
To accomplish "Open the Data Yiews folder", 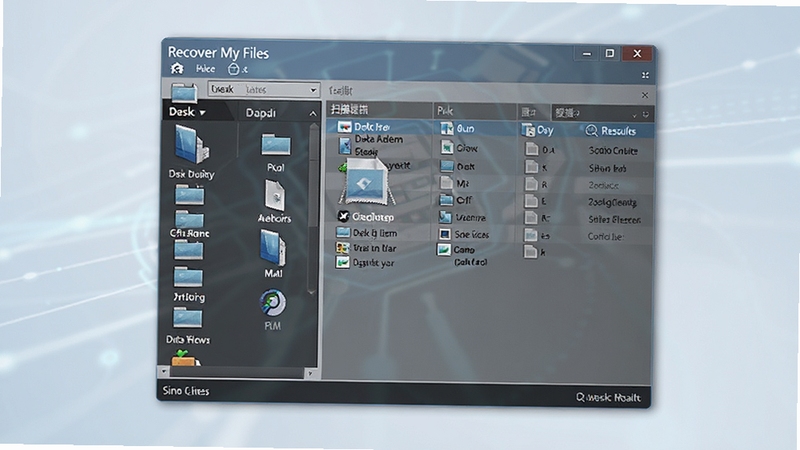I will [x=188, y=318].
